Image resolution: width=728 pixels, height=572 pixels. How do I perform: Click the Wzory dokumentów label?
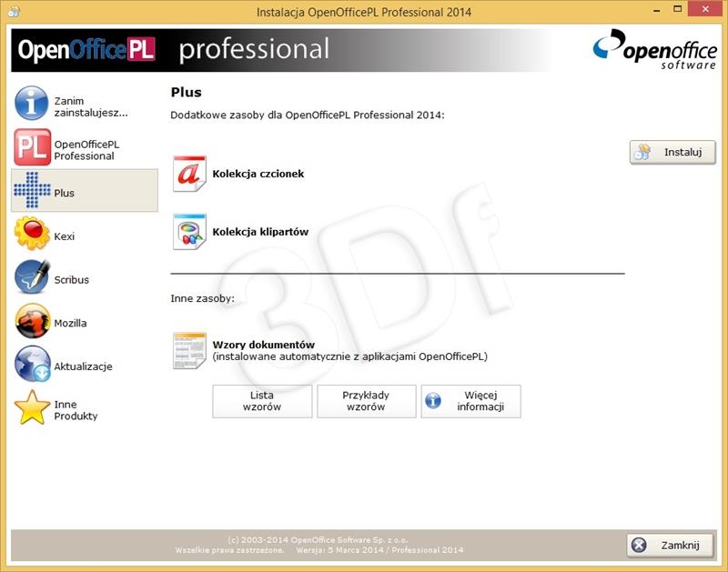pyautogui.click(x=264, y=345)
